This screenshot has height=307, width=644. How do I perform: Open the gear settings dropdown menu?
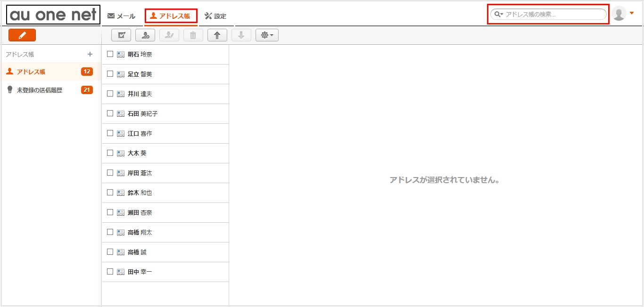pyautogui.click(x=267, y=35)
